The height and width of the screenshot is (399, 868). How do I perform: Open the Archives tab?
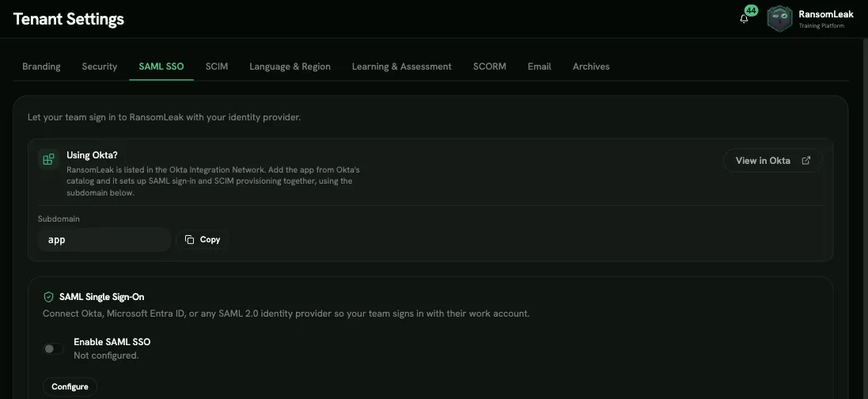(x=590, y=66)
